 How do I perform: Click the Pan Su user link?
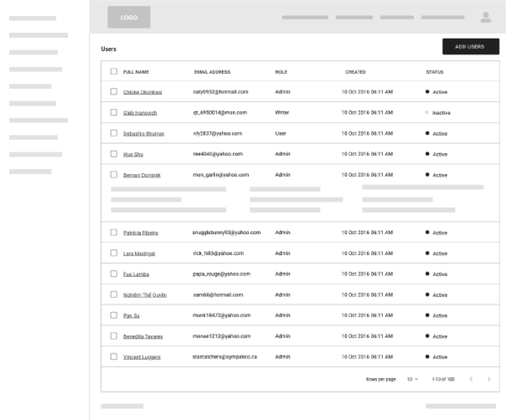tap(131, 315)
